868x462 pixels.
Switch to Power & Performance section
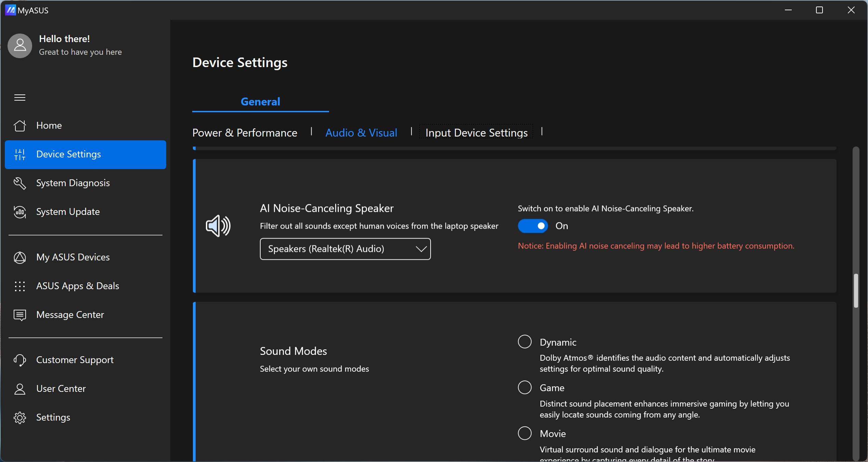click(245, 133)
